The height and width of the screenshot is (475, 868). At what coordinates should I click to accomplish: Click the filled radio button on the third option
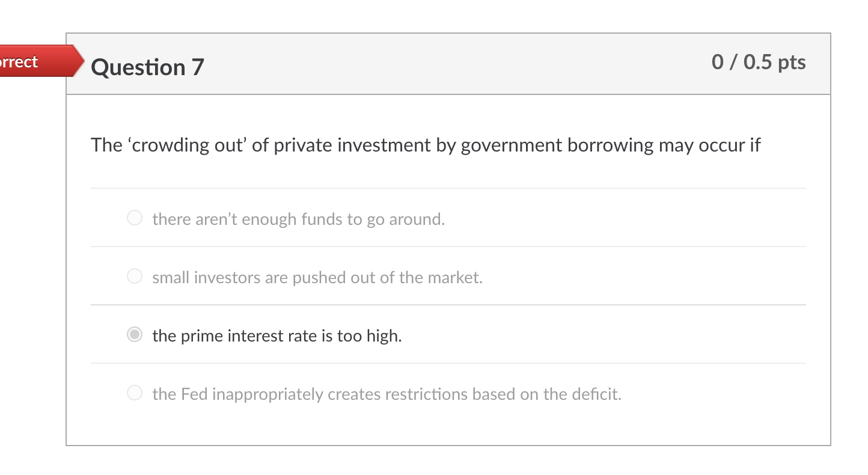[x=134, y=334]
